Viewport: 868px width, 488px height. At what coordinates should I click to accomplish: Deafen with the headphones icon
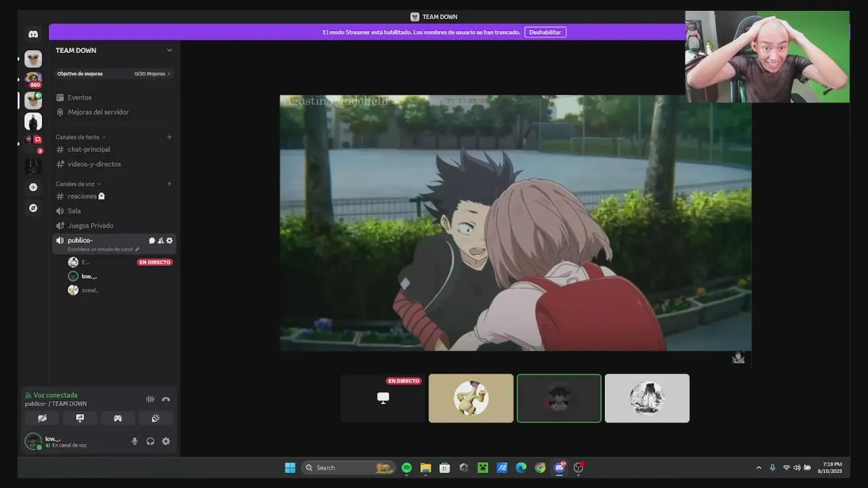150,441
